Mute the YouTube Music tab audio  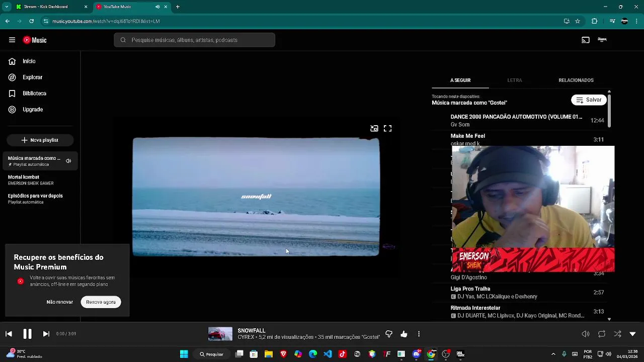tap(157, 7)
